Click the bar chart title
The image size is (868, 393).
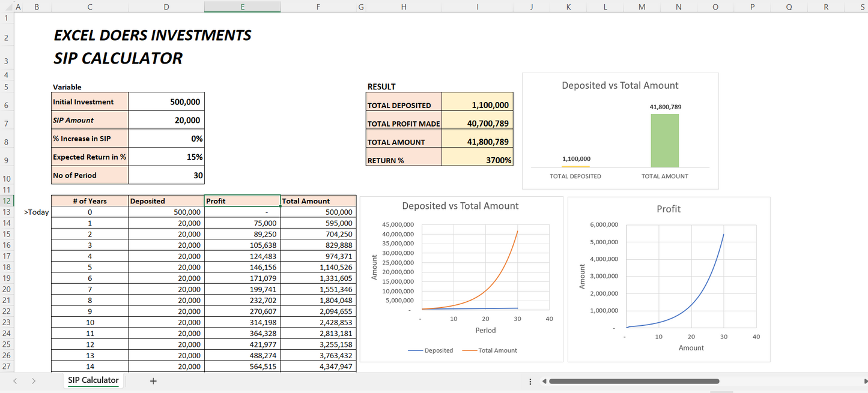pyautogui.click(x=620, y=85)
